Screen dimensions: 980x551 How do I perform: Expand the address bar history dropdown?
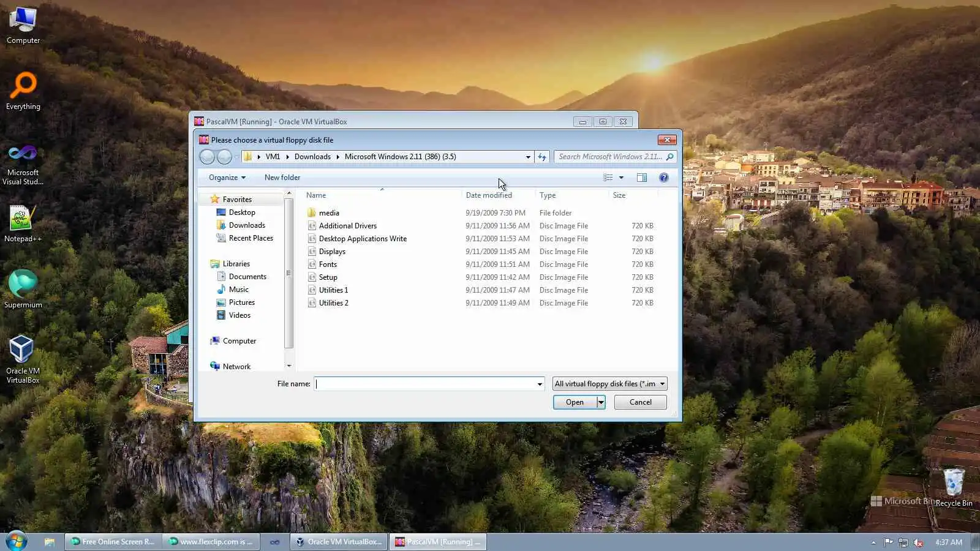coord(528,157)
